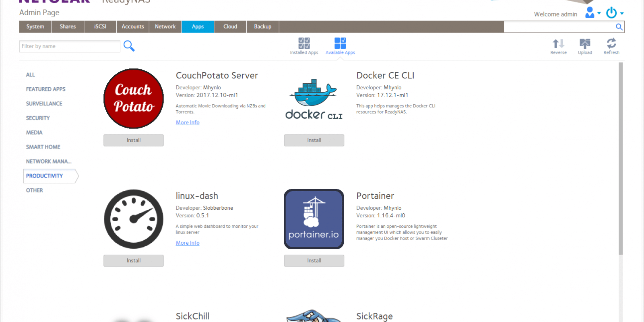Click the Docker CE CLI title

385,76
